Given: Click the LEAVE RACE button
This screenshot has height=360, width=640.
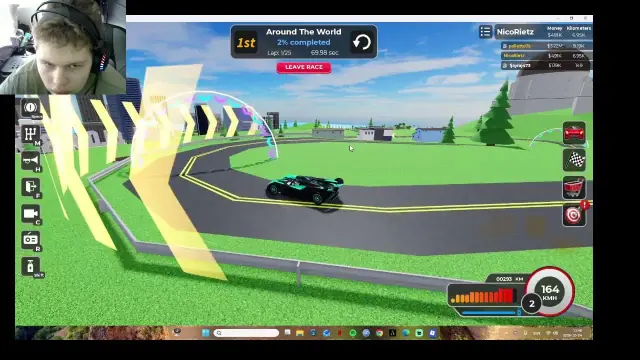Looking at the screenshot, I should (x=304, y=67).
